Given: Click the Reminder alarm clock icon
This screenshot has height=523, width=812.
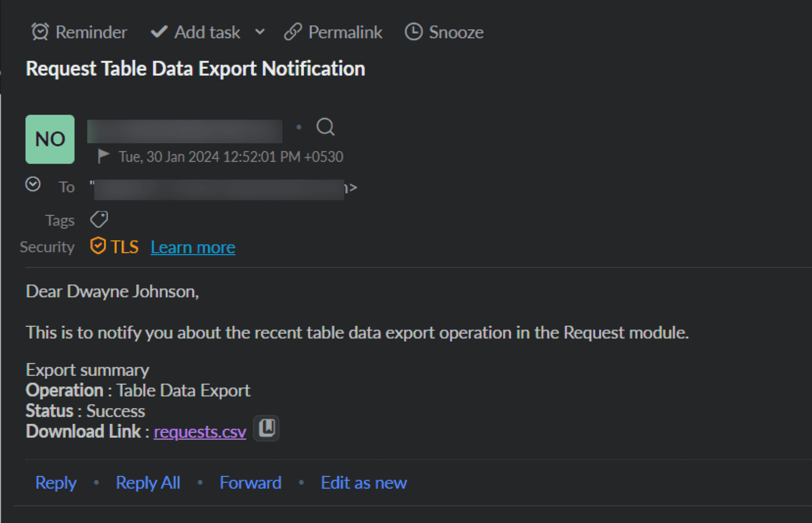Looking at the screenshot, I should [x=40, y=32].
